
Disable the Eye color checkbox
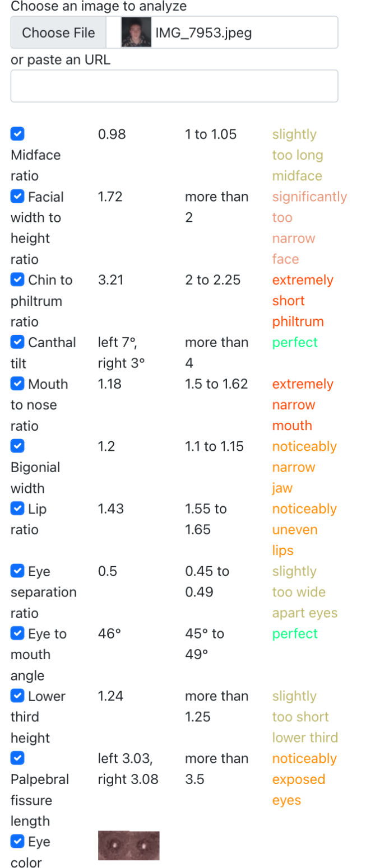(x=17, y=842)
